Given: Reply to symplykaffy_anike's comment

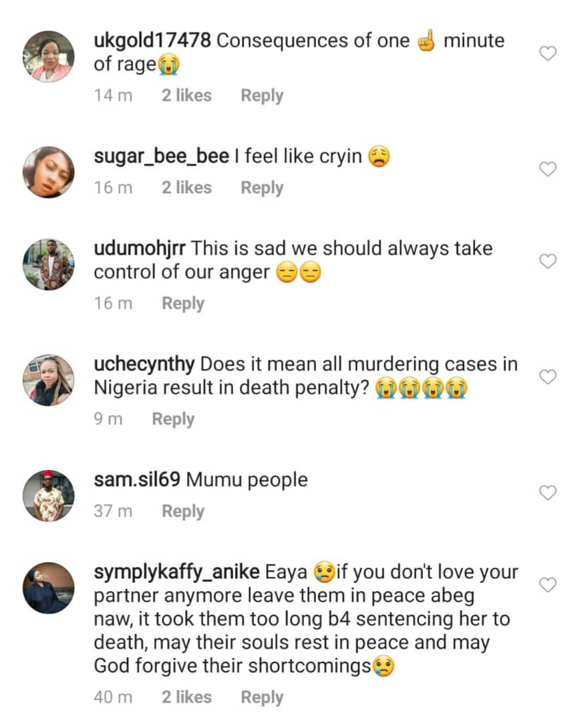Looking at the screenshot, I should [x=262, y=697].
